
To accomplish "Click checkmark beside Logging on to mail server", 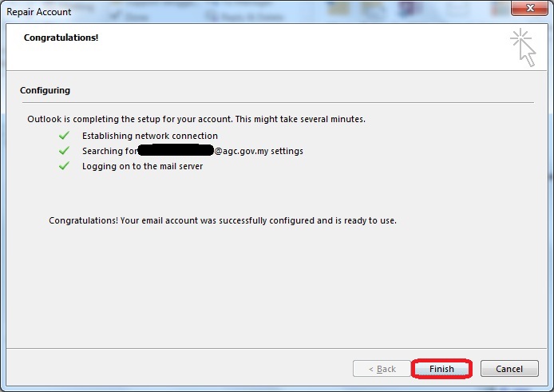I will coord(65,166).
